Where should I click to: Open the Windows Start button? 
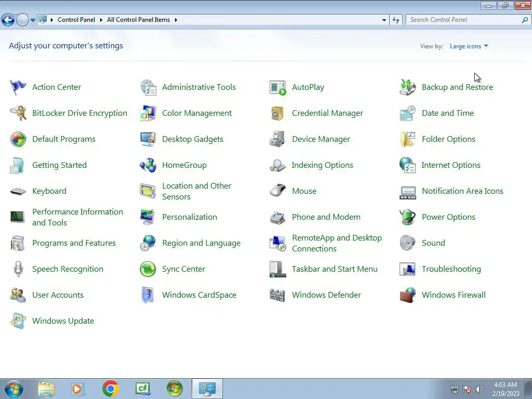pyautogui.click(x=14, y=389)
